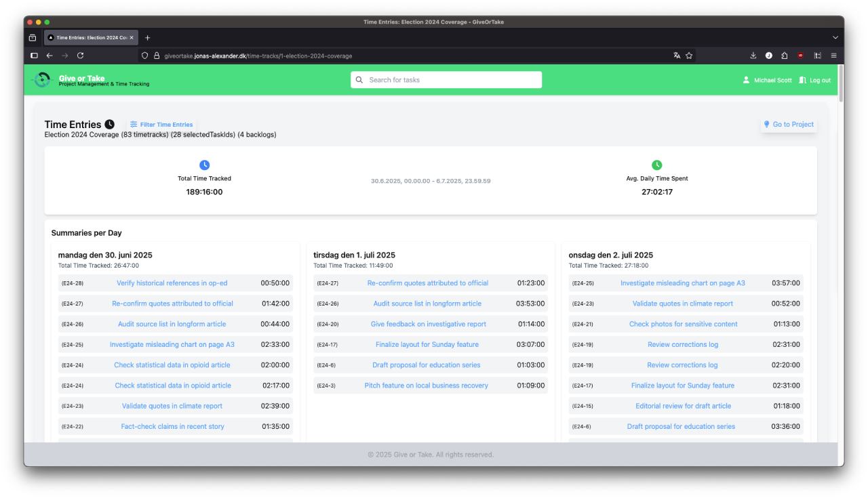Open a new browser tab
This screenshot has height=498, width=868.
point(148,37)
